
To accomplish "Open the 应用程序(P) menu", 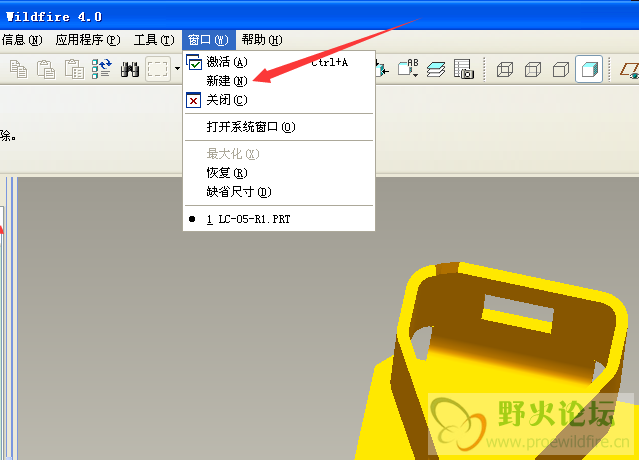I will click(x=88, y=40).
